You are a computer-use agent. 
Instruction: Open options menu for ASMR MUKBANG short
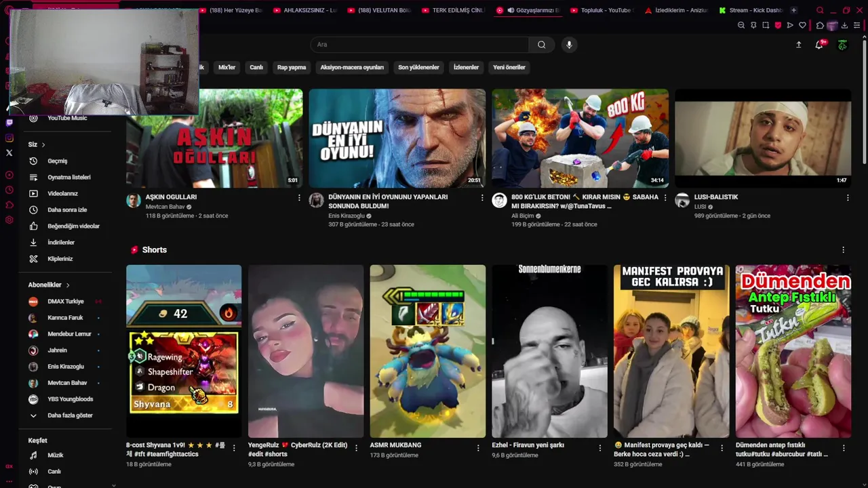pos(478,448)
